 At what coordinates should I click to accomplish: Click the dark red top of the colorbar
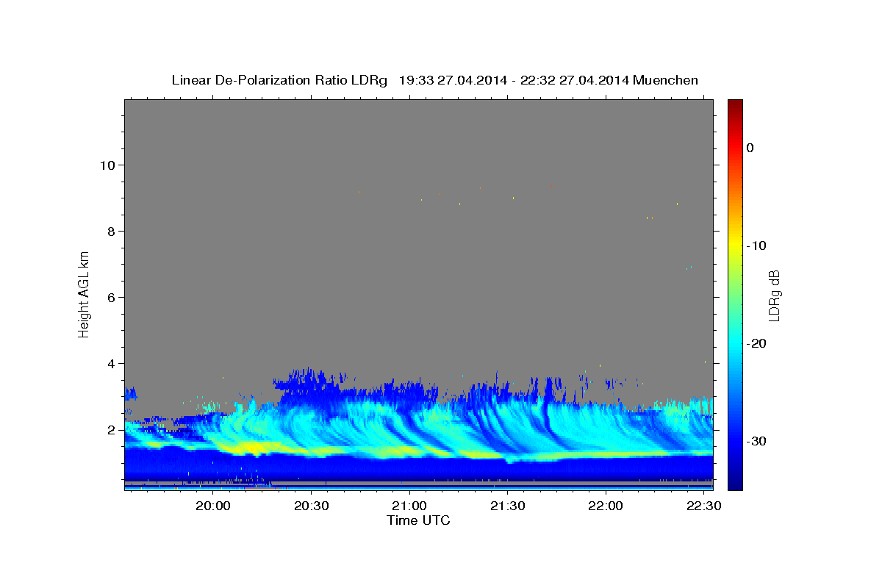pyautogui.click(x=735, y=104)
